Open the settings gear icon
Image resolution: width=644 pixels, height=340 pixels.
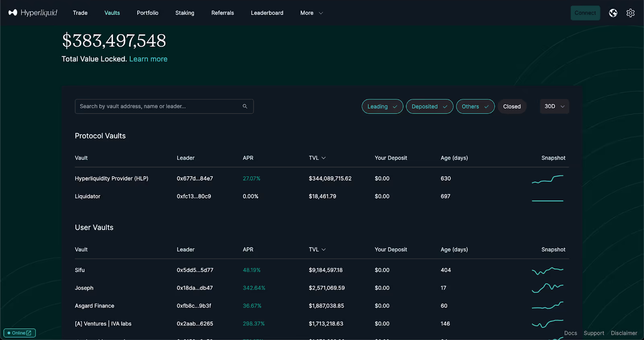pos(631,13)
